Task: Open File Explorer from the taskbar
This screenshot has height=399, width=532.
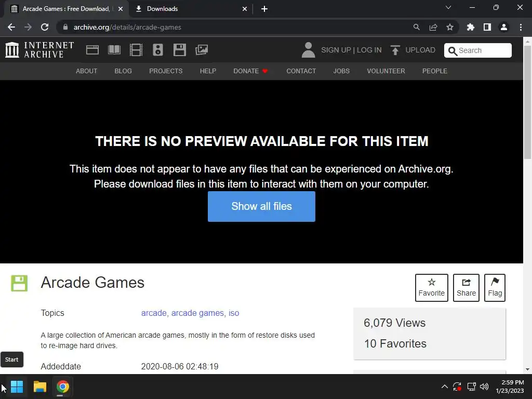Action: 39,387
